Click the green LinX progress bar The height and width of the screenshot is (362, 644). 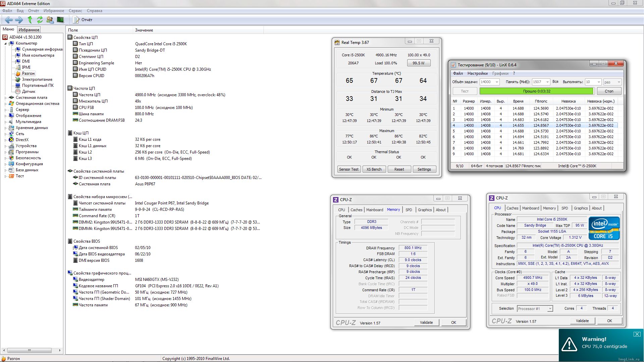point(536,91)
